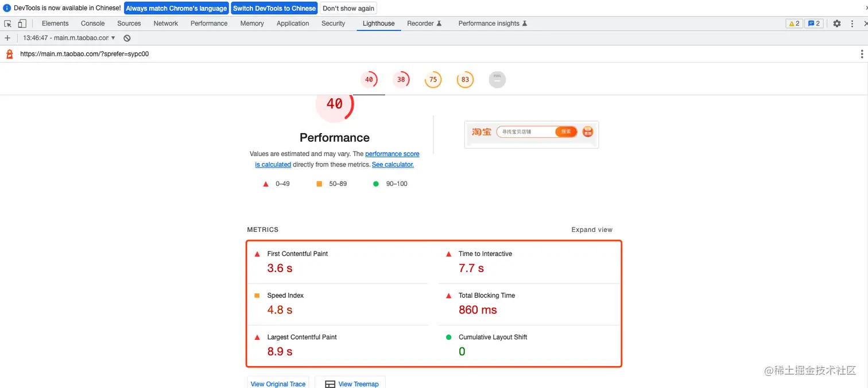Select the inspect element cursor icon
The image size is (868, 388).
(x=8, y=24)
